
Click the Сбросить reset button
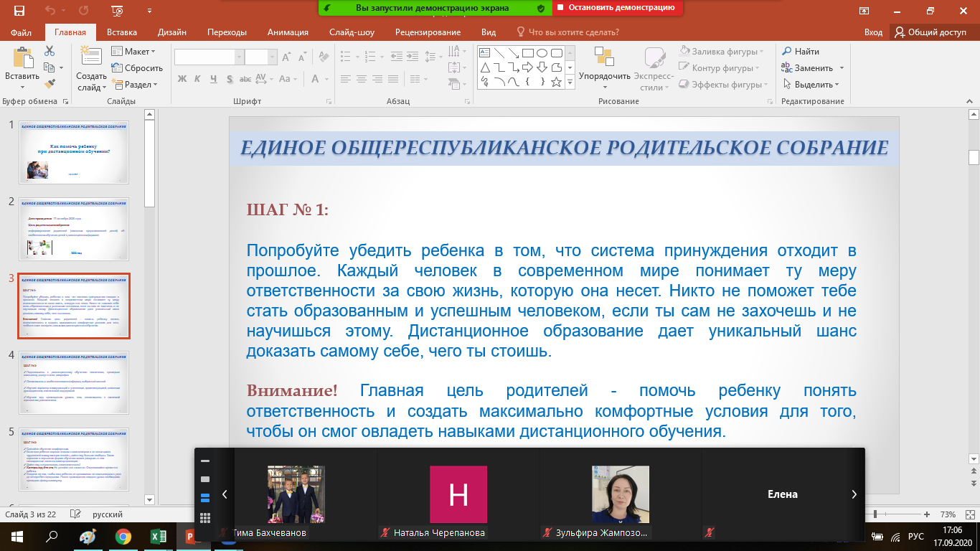click(137, 68)
